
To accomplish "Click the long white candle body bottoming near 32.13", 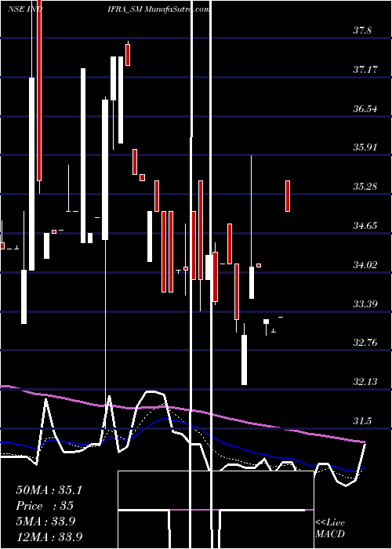I will coord(244,360).
